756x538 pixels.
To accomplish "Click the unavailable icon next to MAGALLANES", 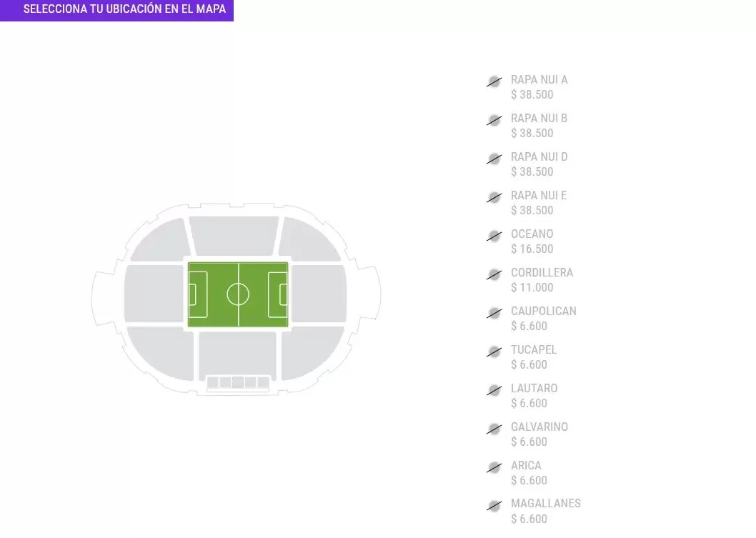I will (494, 506).
